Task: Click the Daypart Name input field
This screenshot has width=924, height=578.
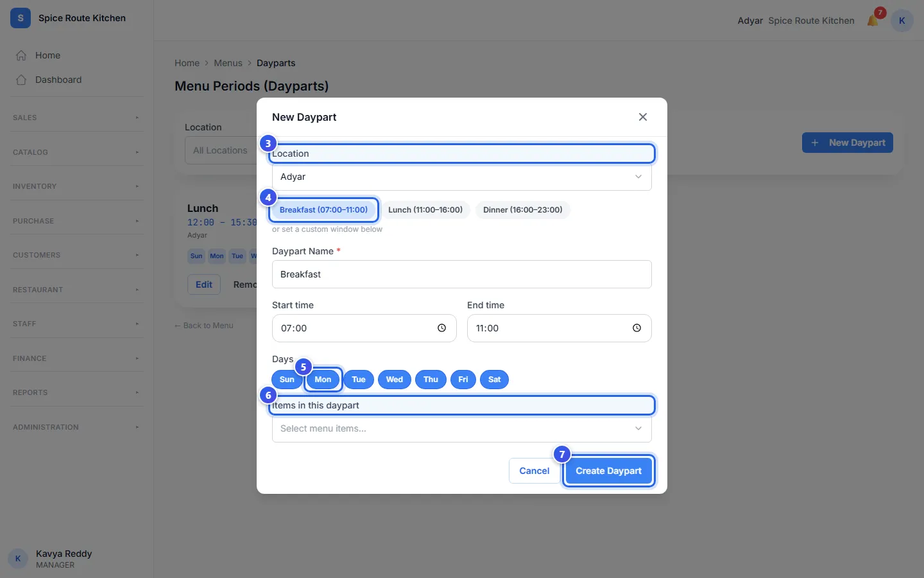Action: click(x=462, y=274)
